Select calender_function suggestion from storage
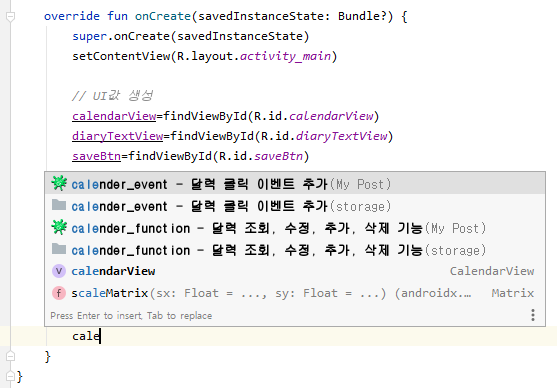This screenshot has width=558, height=389. coord(295,250)
